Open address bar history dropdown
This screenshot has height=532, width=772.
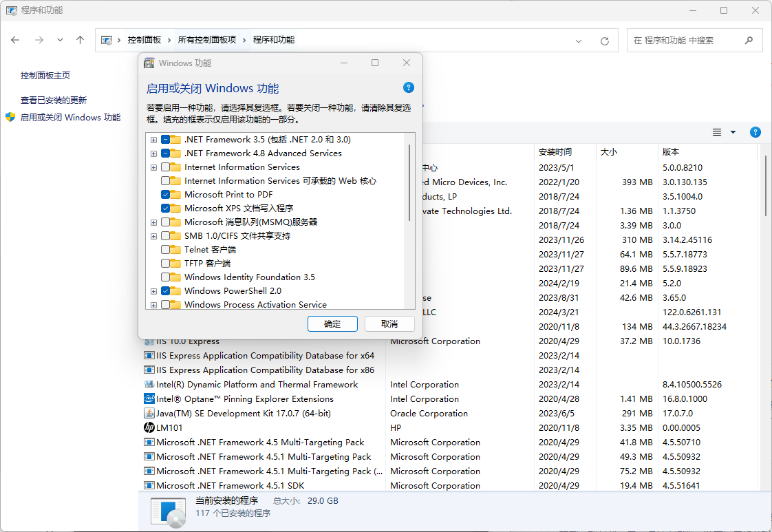coord(579,41)
